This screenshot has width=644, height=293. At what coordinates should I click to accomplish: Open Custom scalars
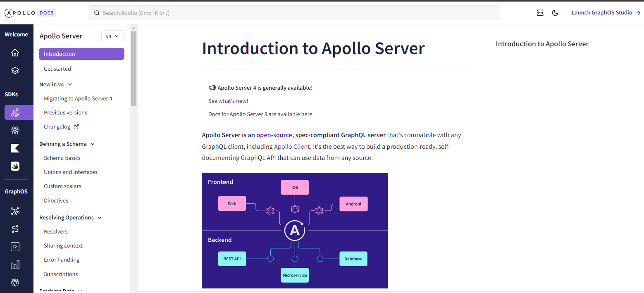pos(62,186)
